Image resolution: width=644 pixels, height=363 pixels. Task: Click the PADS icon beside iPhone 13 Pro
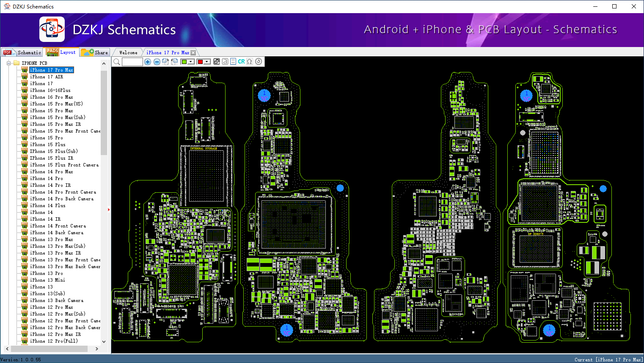coord(25,273)
